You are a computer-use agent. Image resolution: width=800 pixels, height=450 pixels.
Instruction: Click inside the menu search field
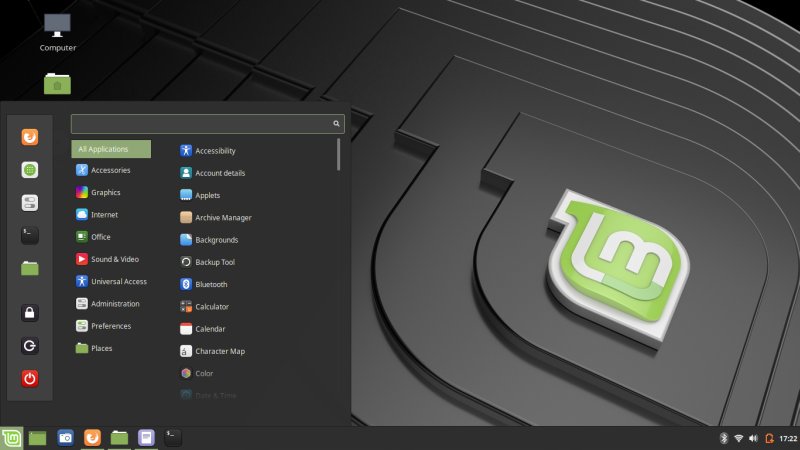[x=200, y=123]
